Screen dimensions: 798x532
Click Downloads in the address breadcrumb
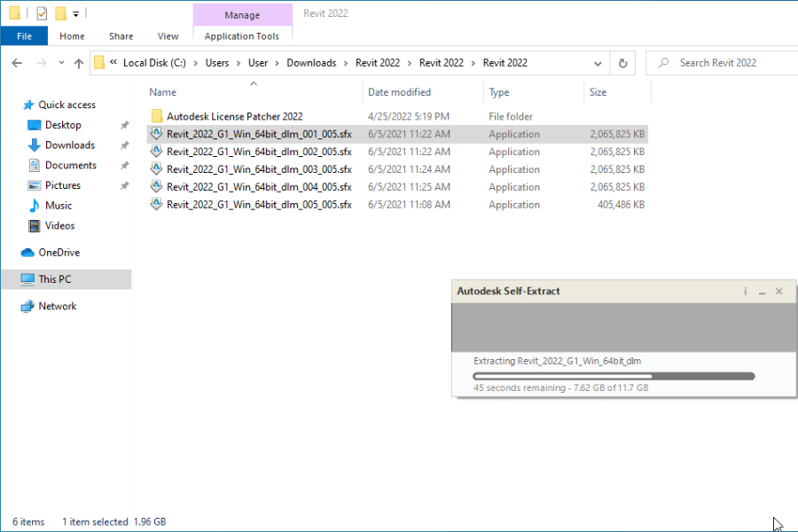311,63
